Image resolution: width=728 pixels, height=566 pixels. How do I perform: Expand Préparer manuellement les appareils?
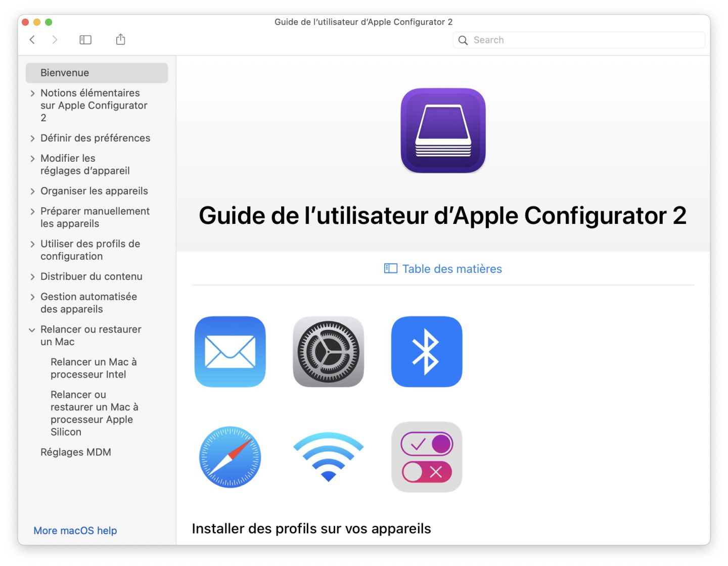point(32,212)
